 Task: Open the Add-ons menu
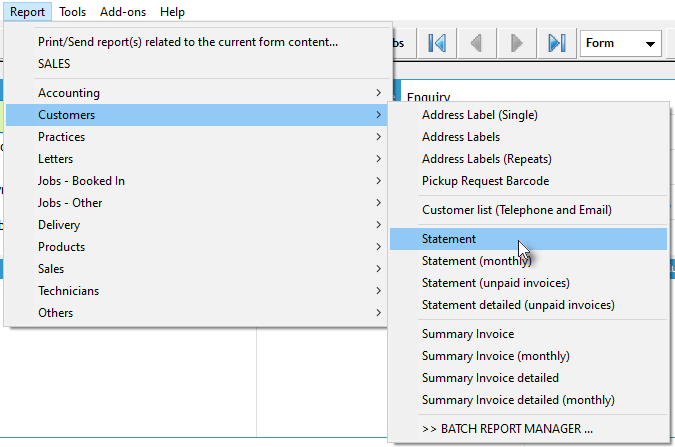point(123,12)
